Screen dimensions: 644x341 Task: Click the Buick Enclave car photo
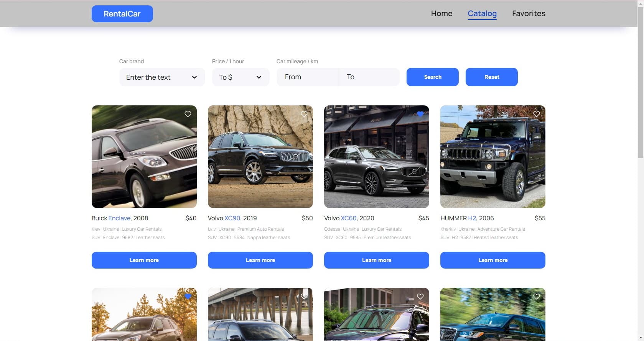(144, 157)
